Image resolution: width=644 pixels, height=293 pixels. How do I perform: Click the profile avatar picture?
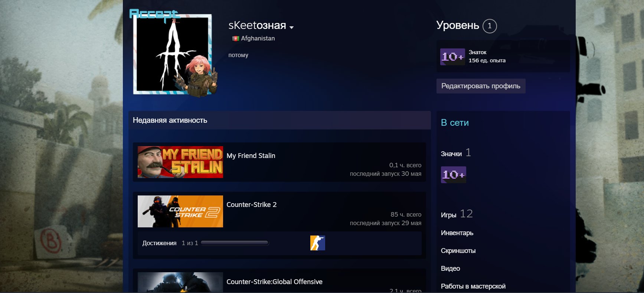pyautogui.click(x=173, y=54)
